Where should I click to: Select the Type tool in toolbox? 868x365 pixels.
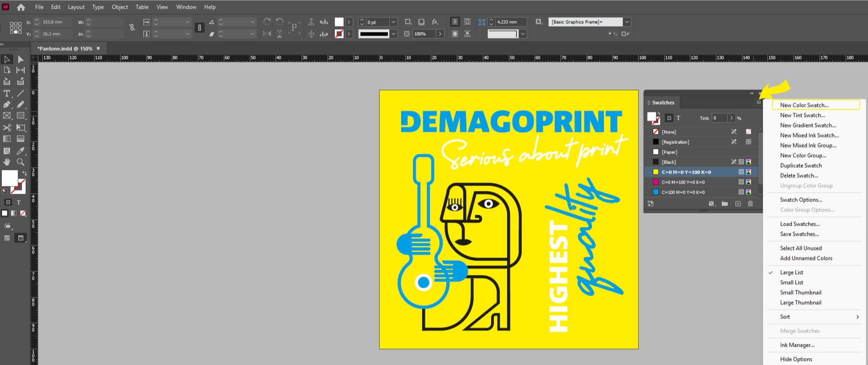7,94
